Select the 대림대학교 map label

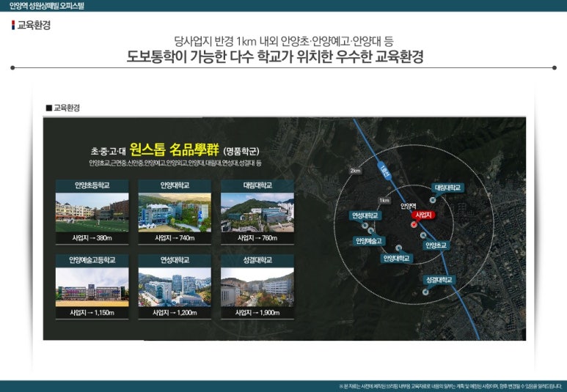pos(447,188)
